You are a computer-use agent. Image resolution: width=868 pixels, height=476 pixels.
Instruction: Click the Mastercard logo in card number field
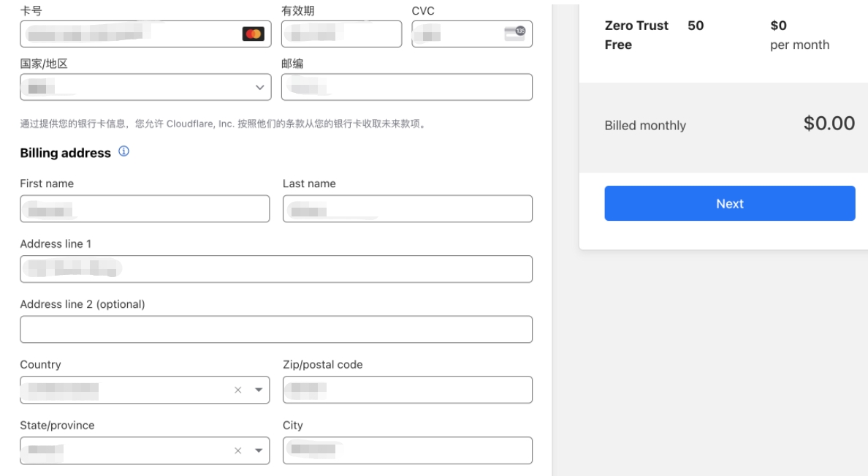tap(253, 34)
